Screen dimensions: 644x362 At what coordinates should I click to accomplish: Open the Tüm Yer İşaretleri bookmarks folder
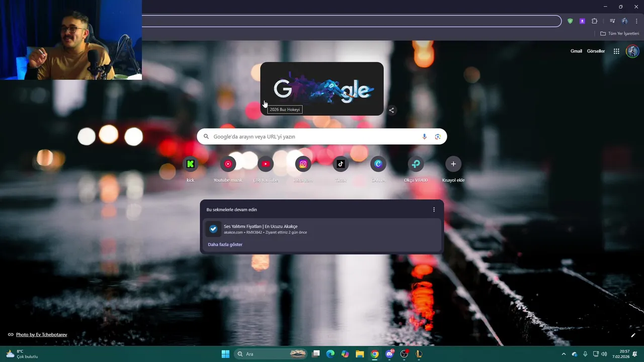pyautogui.click(x=619, y=34)
